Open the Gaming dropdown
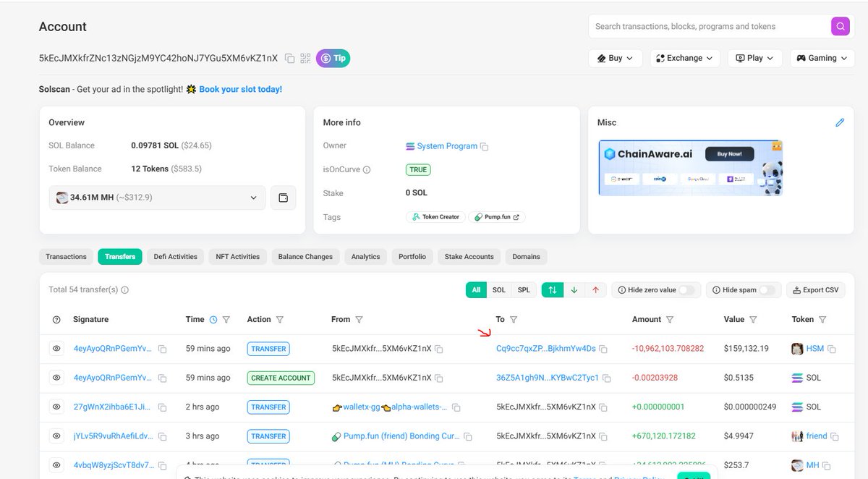Viewport: 868px width, 479px height. pyautogui.click(x=822, y=58)
